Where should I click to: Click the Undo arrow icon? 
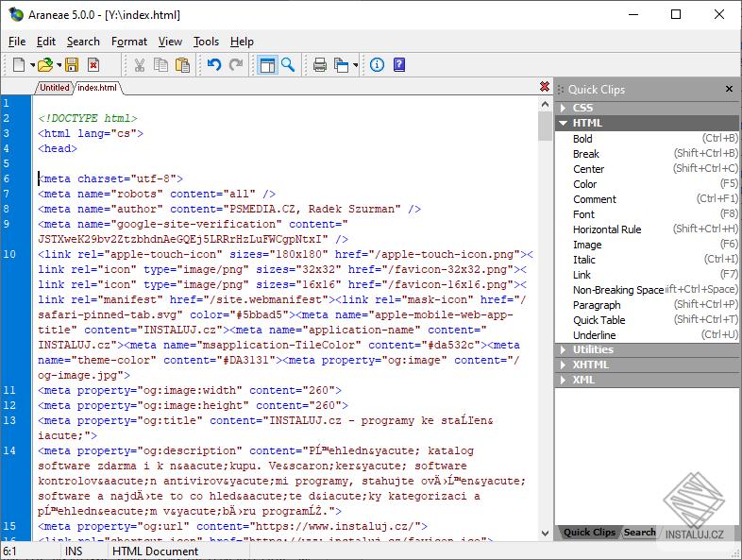pyautogui.click(x=214, y=65)
